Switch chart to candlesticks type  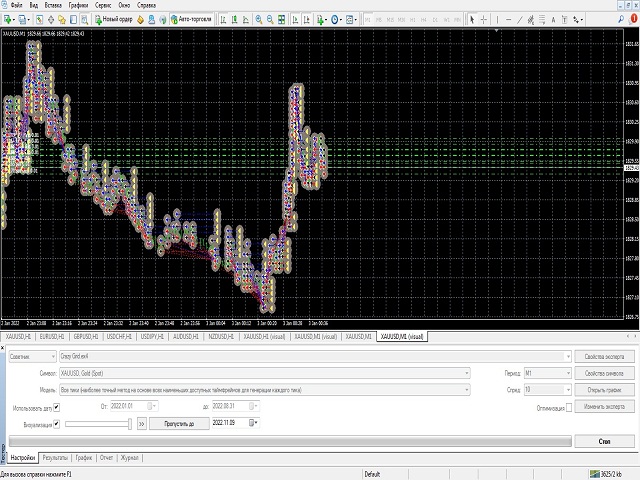click(234, 19)
